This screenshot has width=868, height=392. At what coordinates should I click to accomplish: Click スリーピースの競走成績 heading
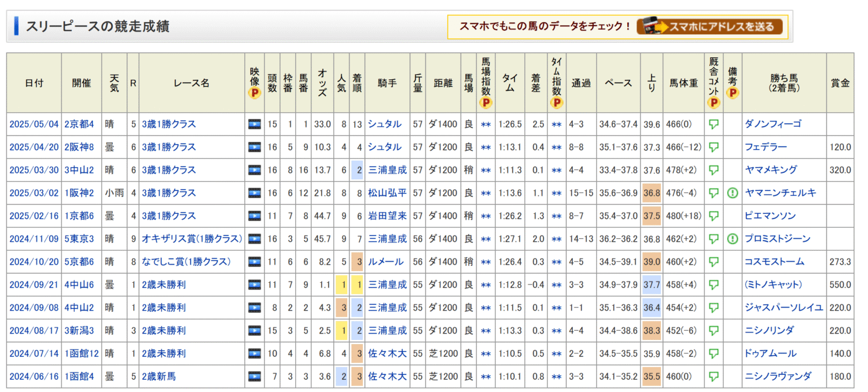coord(97,27)
